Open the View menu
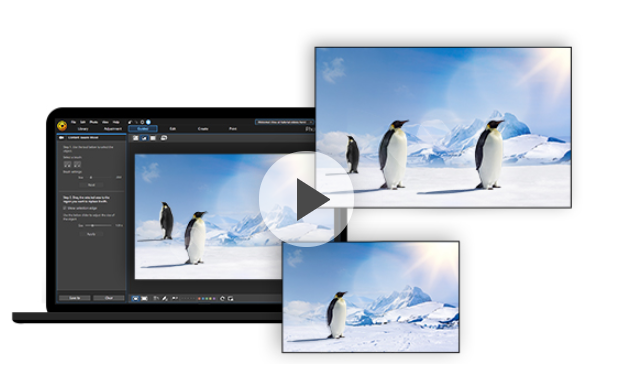Screen dimensions: 625x385 click(x=105, y=122)
